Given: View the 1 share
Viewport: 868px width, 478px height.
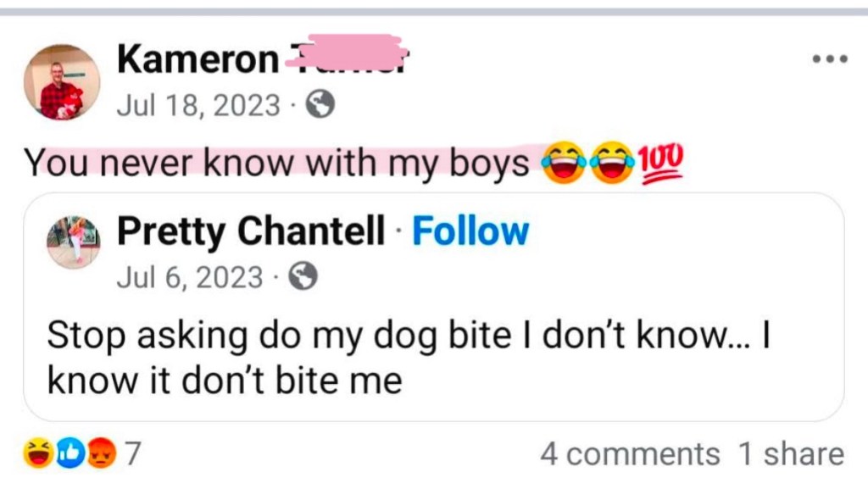Looking at the screenshot, I should 790,454.
